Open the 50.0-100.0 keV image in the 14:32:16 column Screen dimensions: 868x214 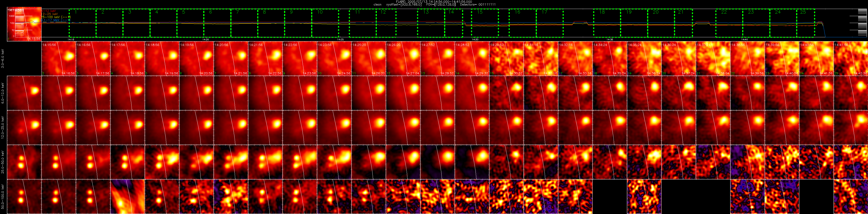[575, 197]
